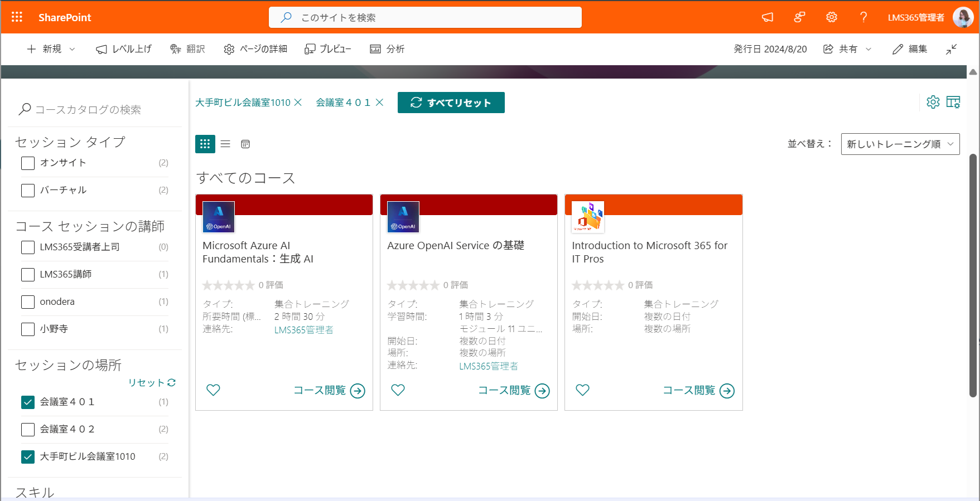
Task: Toggle the オンサイト session type checkbox
Action: point(28,163)
